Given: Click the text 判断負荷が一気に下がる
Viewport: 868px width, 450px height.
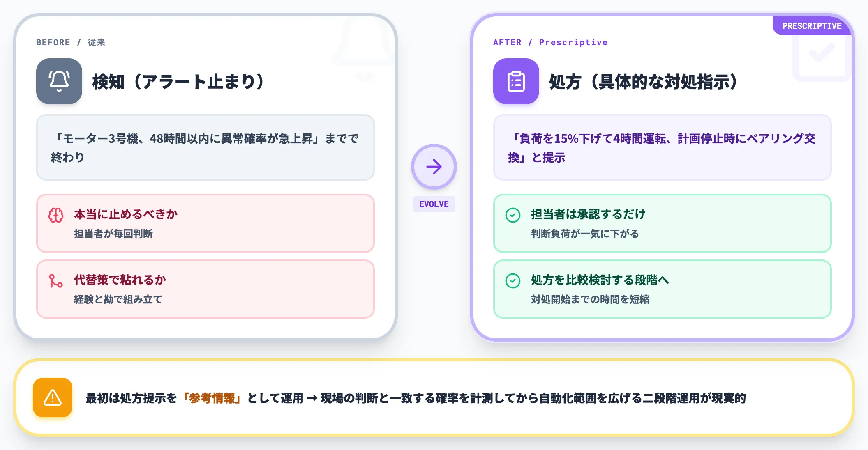Looking at the screenshot, I should point(585,234).
